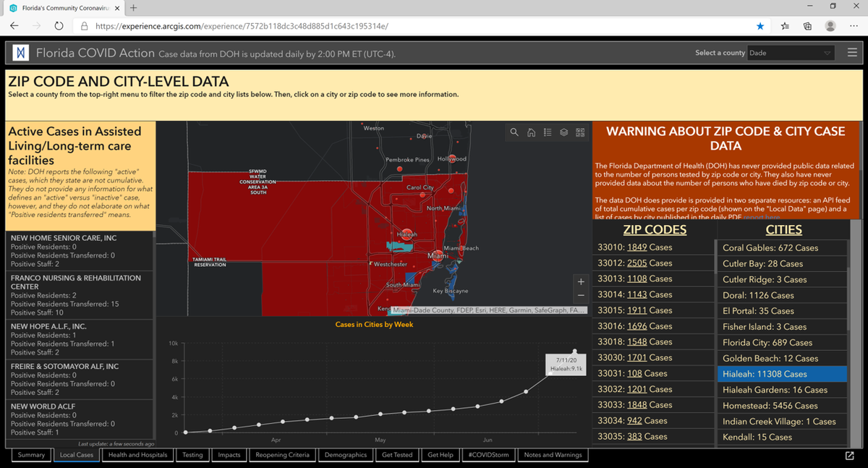Reload the page

coord(59,25)
